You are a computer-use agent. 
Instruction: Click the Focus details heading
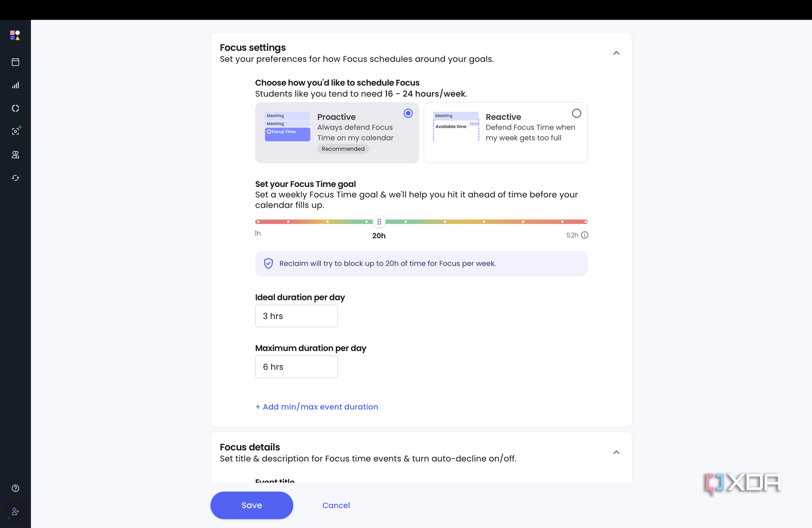click(250, 447)
